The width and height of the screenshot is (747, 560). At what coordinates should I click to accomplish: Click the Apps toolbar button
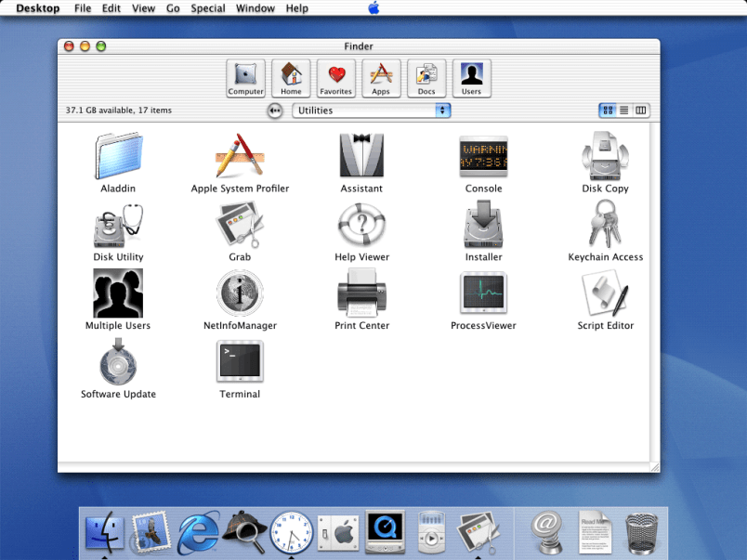click(x=381, y=78)
